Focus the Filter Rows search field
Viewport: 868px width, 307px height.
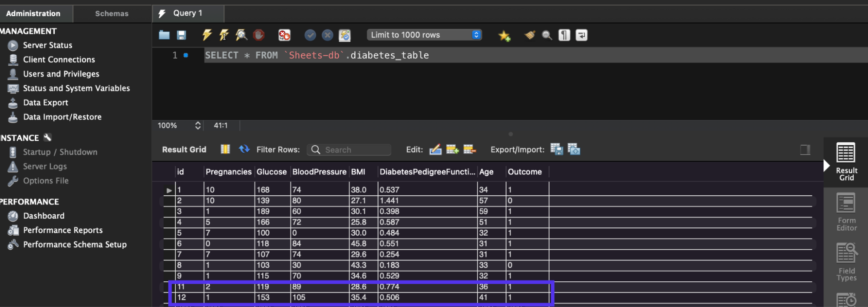click(x=349, y=150)
